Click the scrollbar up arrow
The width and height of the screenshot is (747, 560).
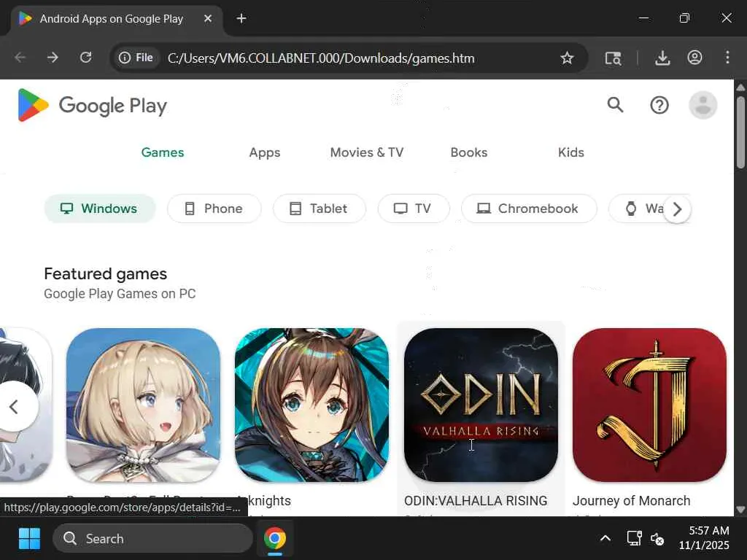(740, 87)
